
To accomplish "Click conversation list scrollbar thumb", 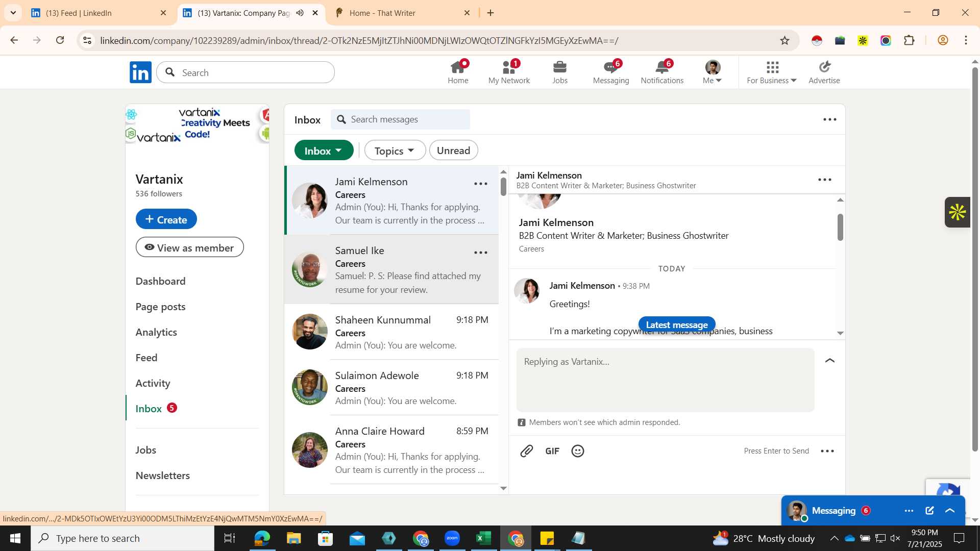I will [x=503, y=186].
